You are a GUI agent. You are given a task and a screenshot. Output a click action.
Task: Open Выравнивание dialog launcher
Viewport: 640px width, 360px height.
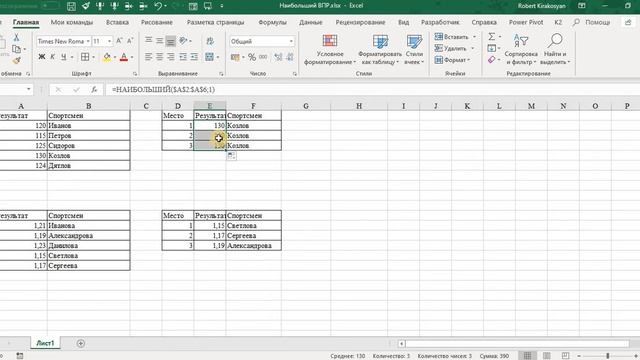click(x=221, y=74)
